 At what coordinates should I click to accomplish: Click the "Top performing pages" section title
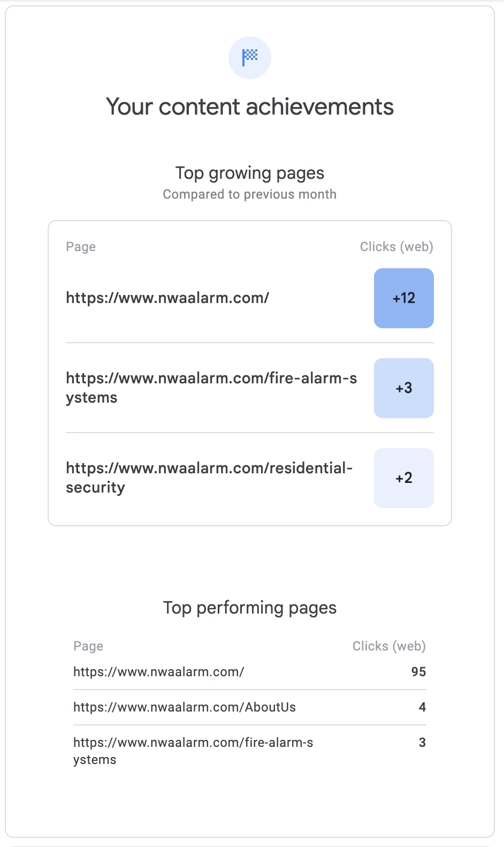click(x=250, y=608)
